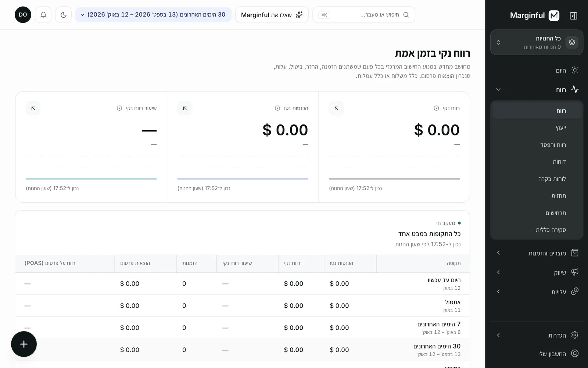Open לוחות בקרה page
This screenshot has height=368, width=588.
[x=537, y=179]
